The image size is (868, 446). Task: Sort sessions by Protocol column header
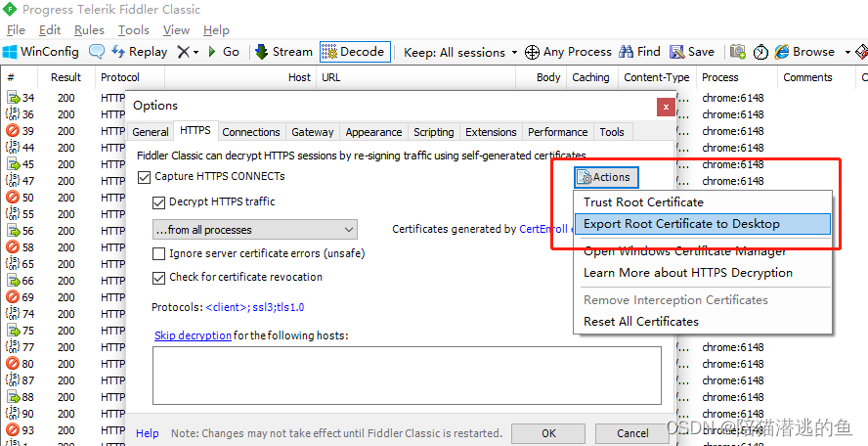(130, 77)
